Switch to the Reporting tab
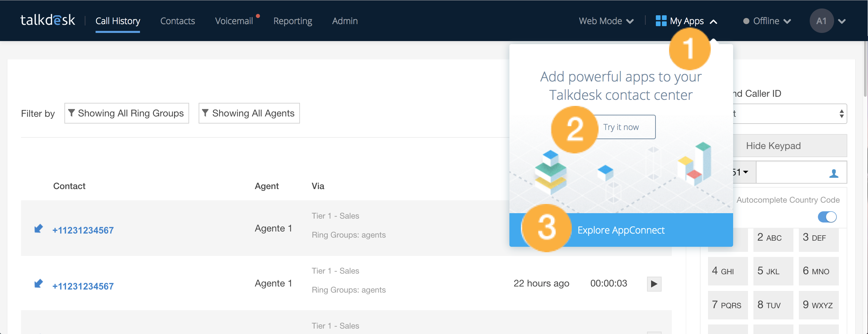868x334 pixels. pos(293,21)
